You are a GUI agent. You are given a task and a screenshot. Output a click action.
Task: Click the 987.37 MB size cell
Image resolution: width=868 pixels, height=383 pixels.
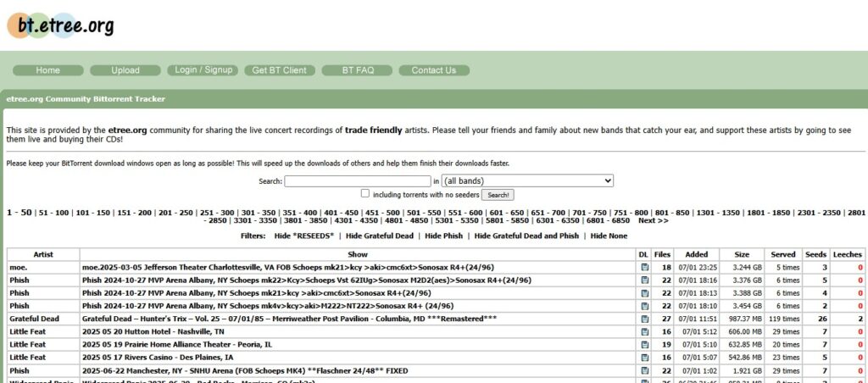click(x=742, y=319)
